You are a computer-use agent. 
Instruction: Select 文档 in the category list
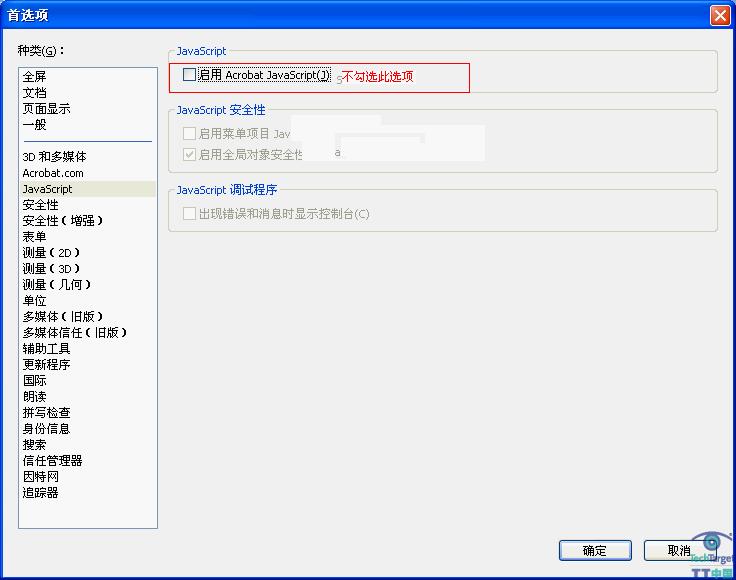pos(35,93)
